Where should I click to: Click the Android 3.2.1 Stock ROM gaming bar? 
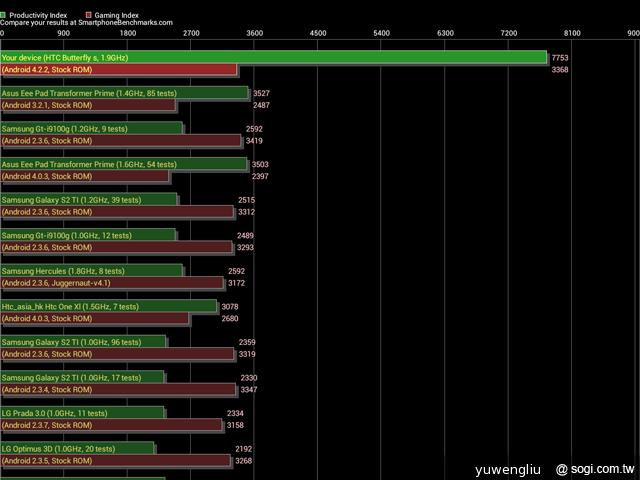click(x=88, y=105)
